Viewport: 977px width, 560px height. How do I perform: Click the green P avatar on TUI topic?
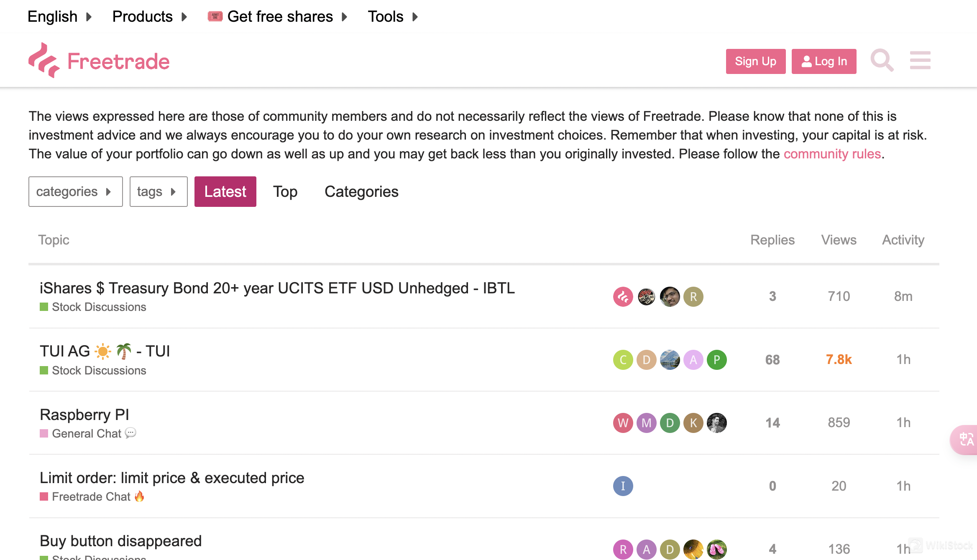[716, 360]
